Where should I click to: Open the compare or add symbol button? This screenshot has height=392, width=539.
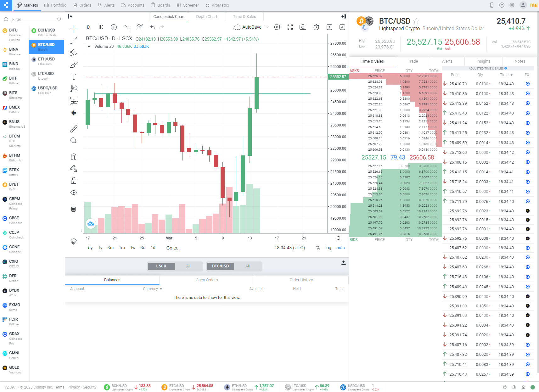[x=114, y=27]
